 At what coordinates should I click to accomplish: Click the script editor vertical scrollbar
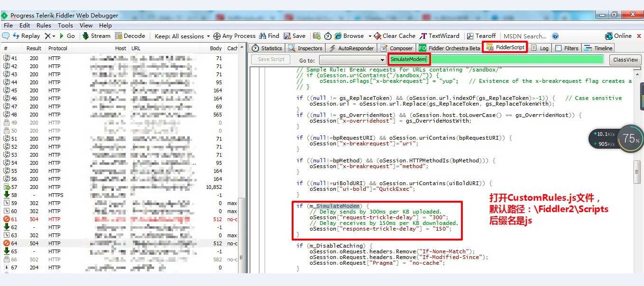pyautogui.click(x=637, y=171)
